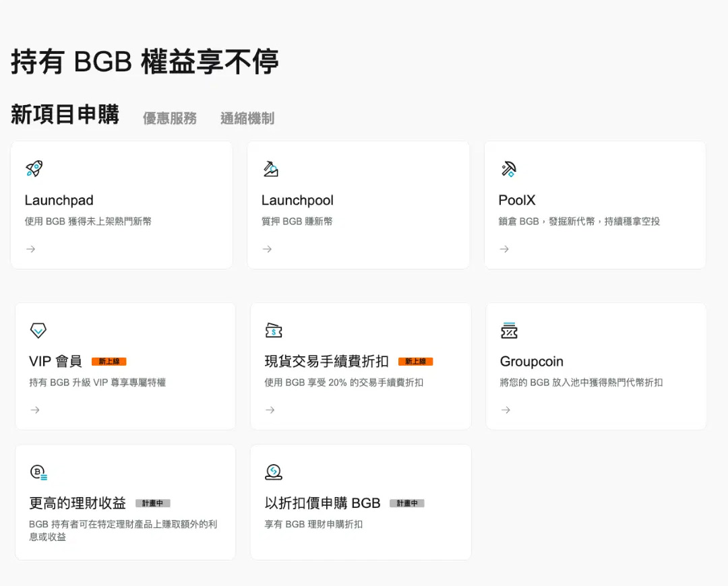728x586 pixels.
Task: Select the 新項目申購 tab
Action: coord(65,115)
